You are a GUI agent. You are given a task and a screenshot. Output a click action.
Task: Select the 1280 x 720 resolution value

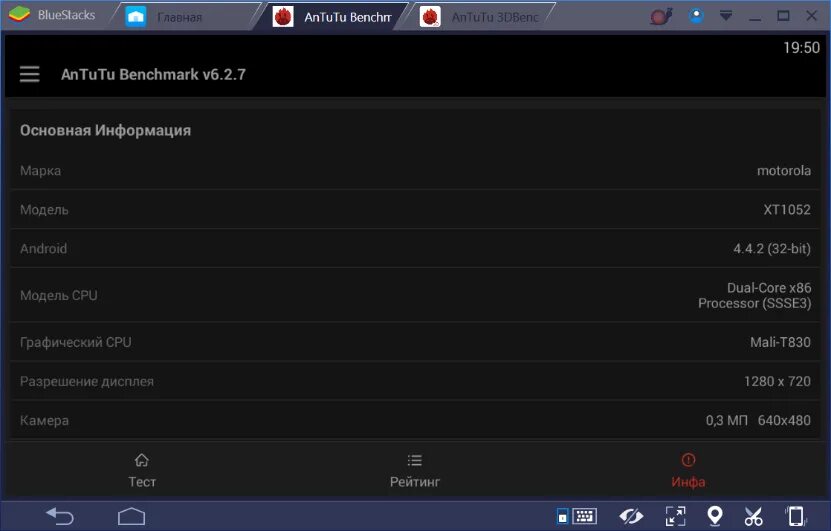point(777,381)
